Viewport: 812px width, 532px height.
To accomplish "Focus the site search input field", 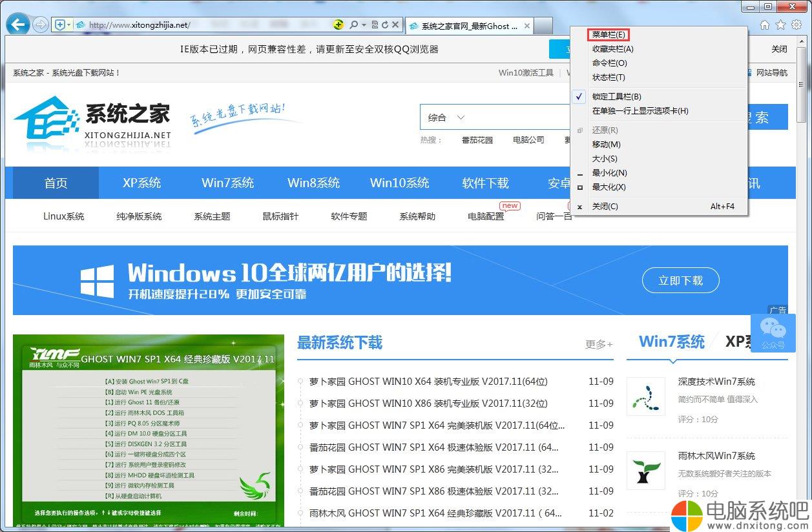I will pyautogui.click(x=522, y=118).
